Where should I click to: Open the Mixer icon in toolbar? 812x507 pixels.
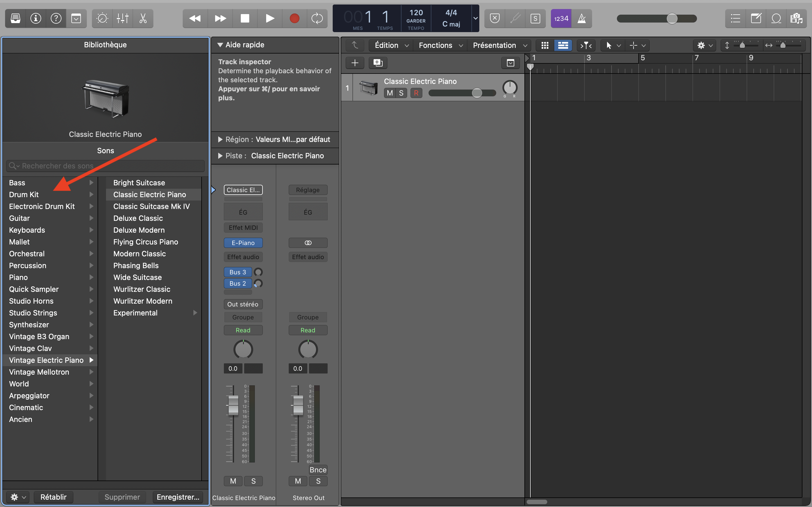click(122, 18)
